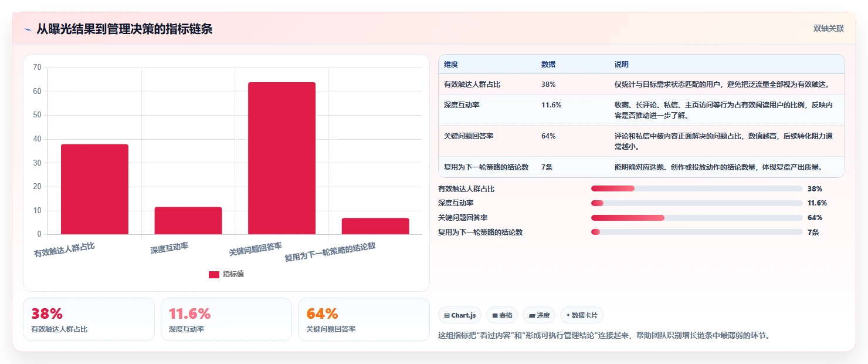Select the 深度互动率 table row name
This screenshot has width=868, height=364.
(462, 105)
